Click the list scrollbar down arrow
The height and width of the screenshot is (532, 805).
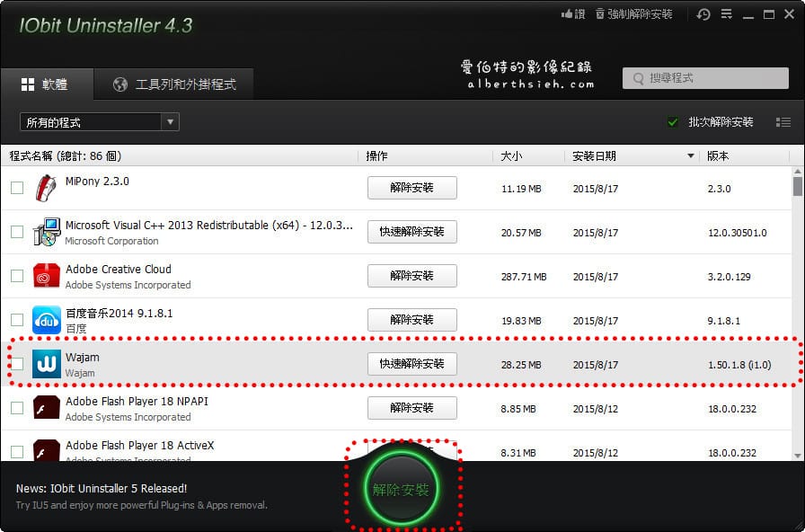tap(797, 455)
